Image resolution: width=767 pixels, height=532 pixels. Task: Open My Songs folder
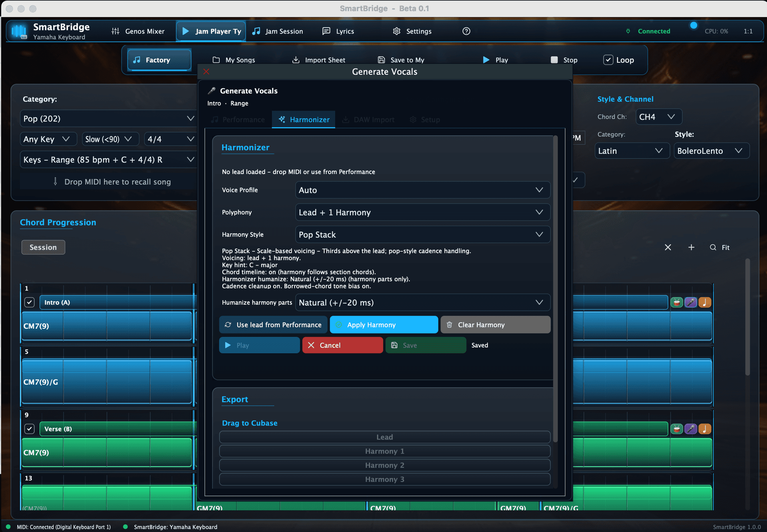pos(234,60)
